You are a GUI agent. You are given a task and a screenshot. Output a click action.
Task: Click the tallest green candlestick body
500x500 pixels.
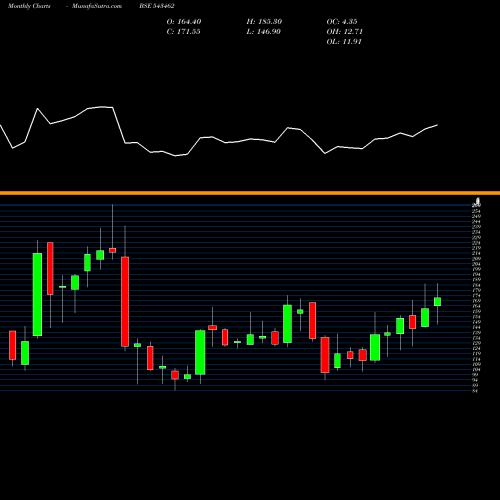coord(37,295)
